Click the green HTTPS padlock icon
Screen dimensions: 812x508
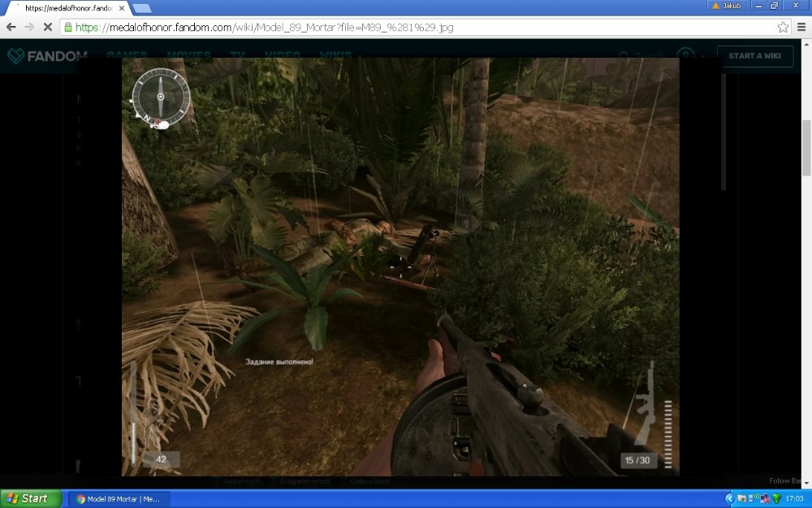pyautogui.click(x=68, y=27)
